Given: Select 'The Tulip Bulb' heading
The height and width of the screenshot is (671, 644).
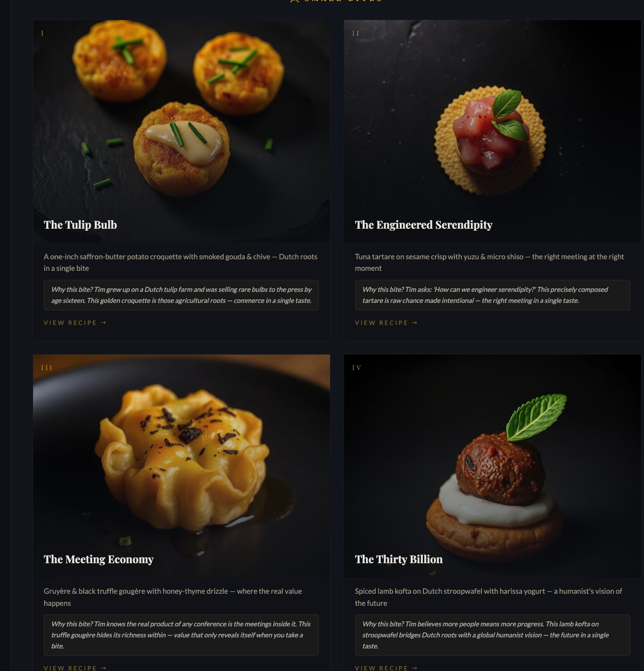Looking at the screenshot, I should [x=80, y=225].
